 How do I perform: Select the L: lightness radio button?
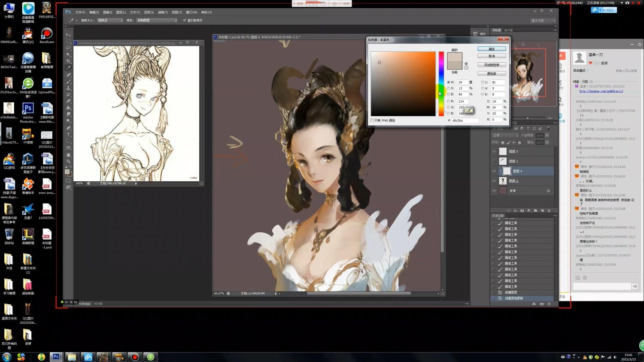(x=483, y=82)
